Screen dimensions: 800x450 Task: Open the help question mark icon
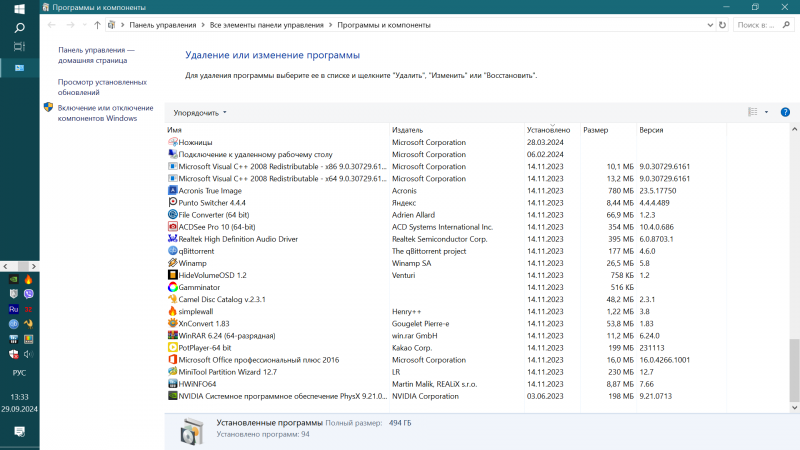(785, 112)
